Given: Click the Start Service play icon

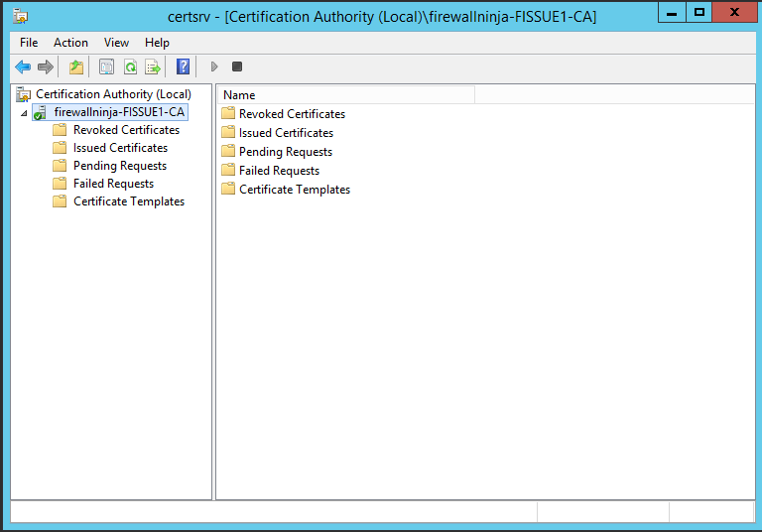Looking at the screenshot, I should [214, 66].
